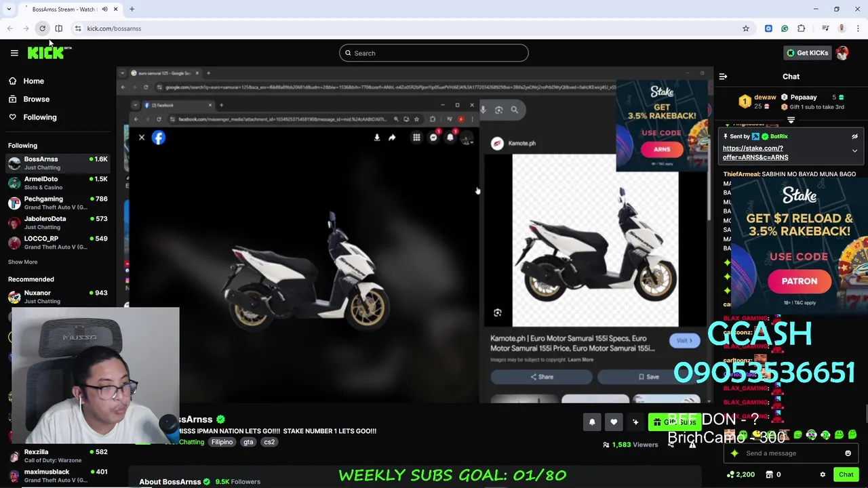Open chat settings gear

[x=823, y=474]
